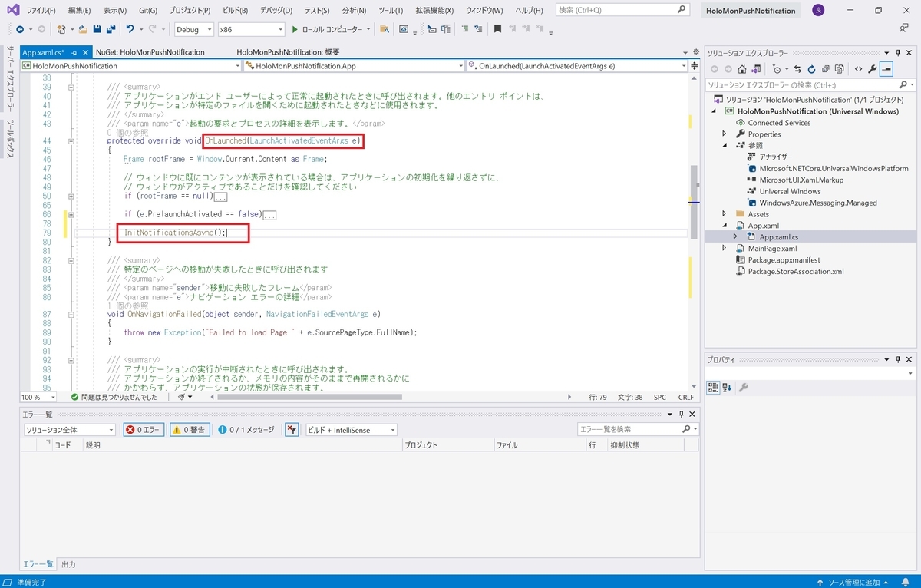Switch to NuGet: HoloMonPushNotification tab
This screenshot has height=588, width=921.
coord(150,52)
